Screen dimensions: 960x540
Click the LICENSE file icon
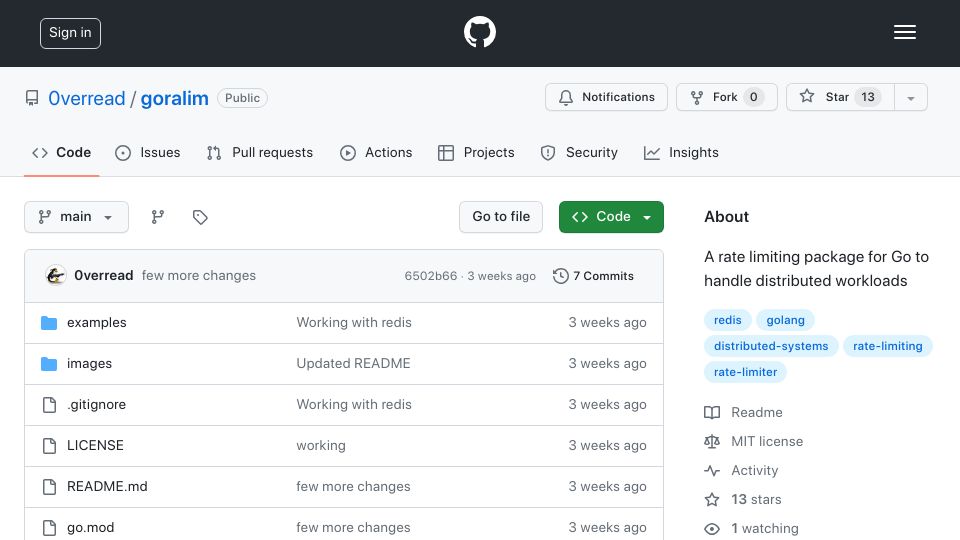(49, 446)
